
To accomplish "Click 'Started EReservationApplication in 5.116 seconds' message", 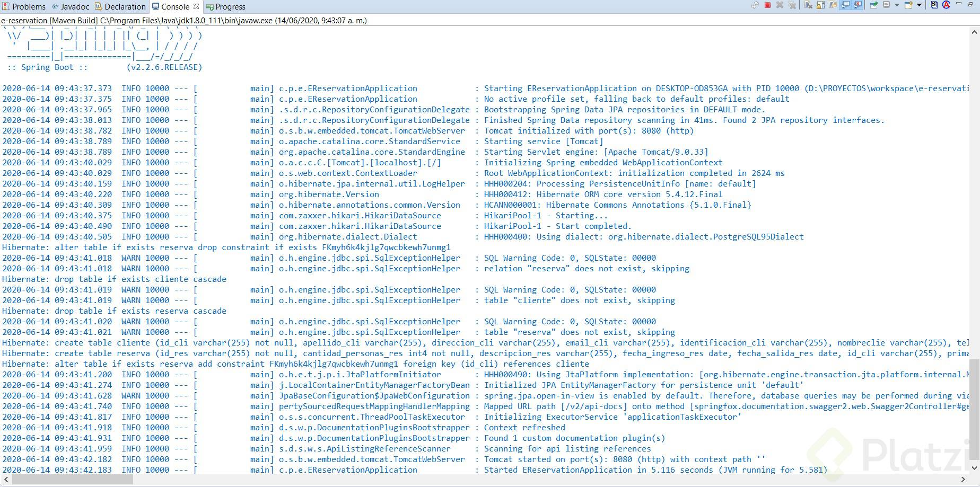I will click(x=655, y=470).
